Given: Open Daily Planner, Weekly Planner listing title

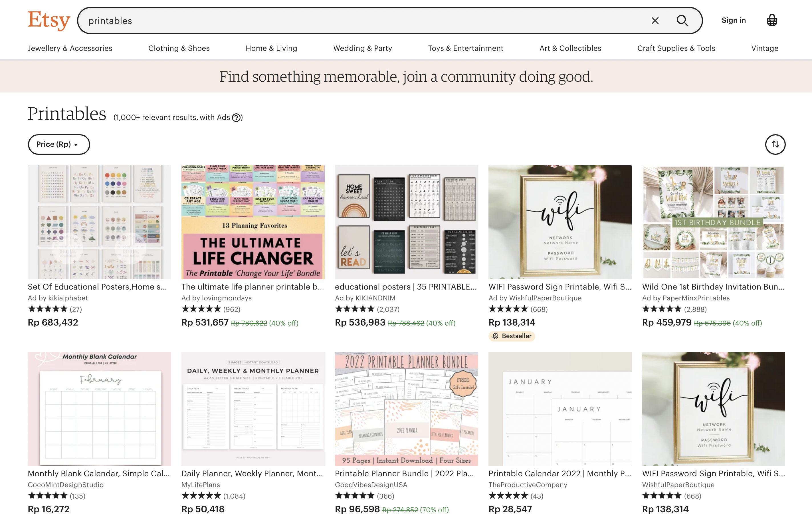Looking at the screenshot, I should (252, 473).
